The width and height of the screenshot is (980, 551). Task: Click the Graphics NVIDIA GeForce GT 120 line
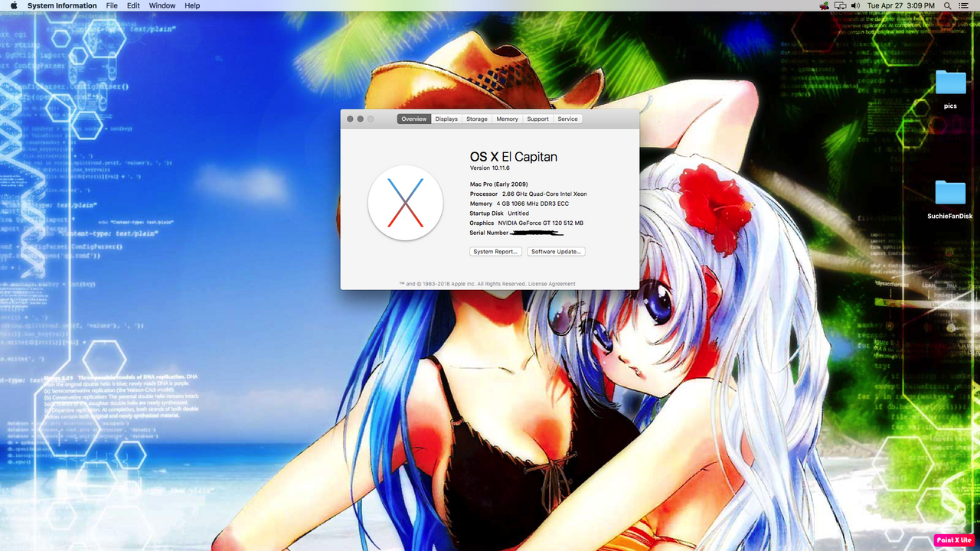(527, 223)
